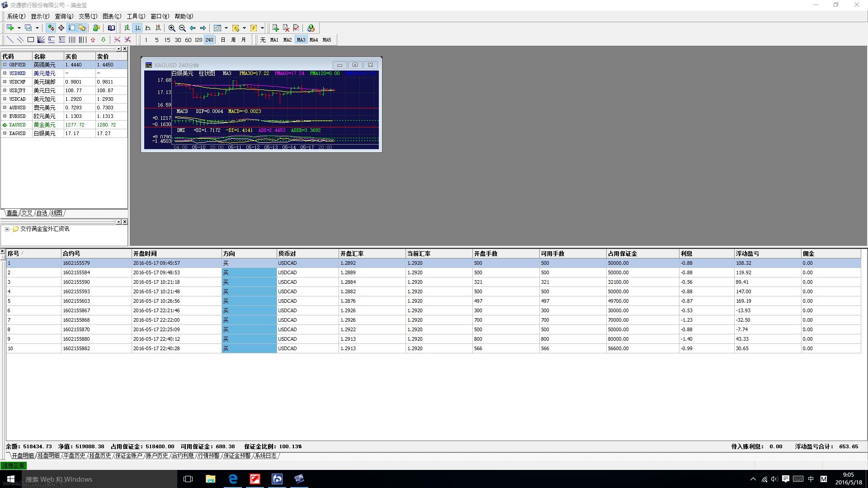This screenshot has height=488, width=868.
Task: Switch to the 自选 tab in quotes panel
Action: coord(42,213)
